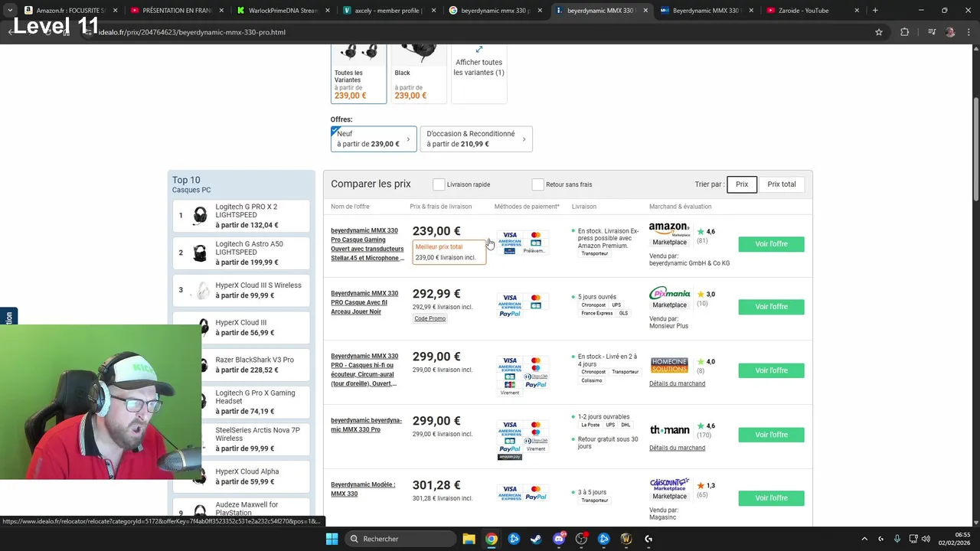Open File Explorer from taskbar
This screenshot has height=551, width=980.
point(469,539)
